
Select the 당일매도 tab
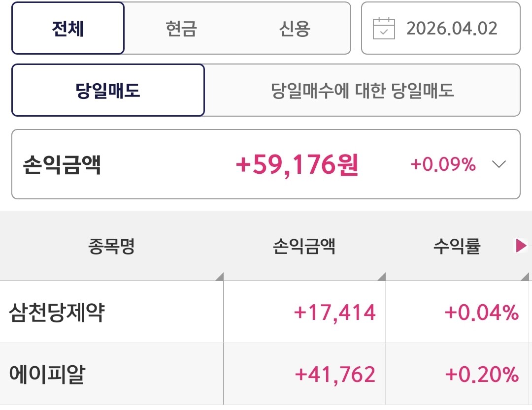[108, 91]
